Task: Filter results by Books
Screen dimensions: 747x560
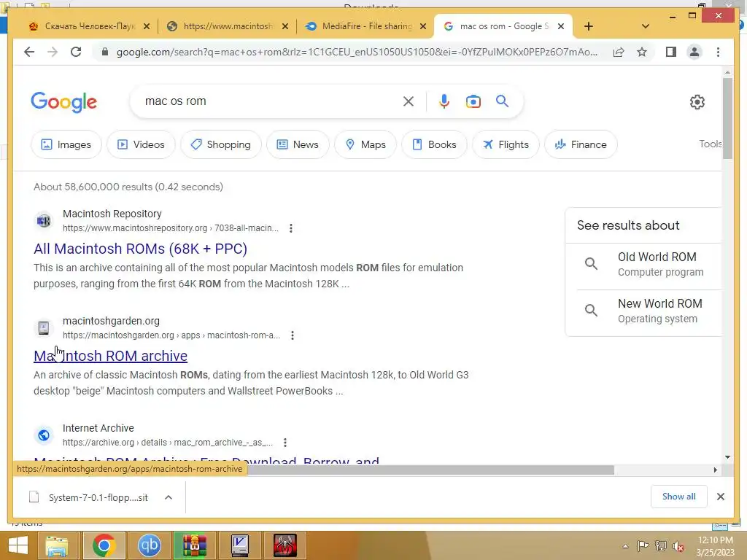Action: click(434, 144)
